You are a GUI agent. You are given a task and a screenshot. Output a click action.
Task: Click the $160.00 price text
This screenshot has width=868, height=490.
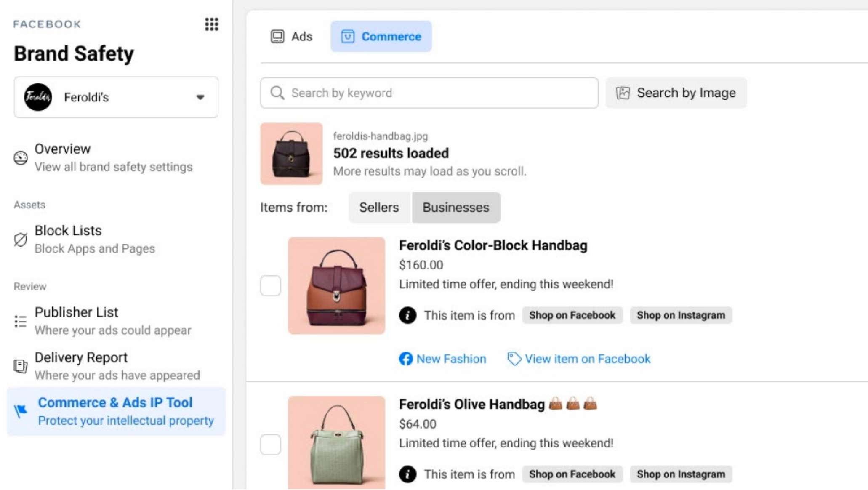pos(421,265)
